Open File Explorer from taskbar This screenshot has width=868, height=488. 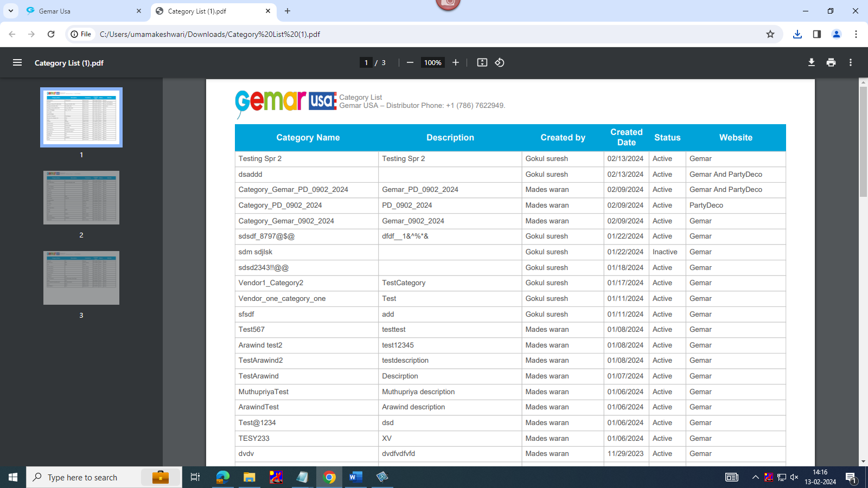[249, 477]
